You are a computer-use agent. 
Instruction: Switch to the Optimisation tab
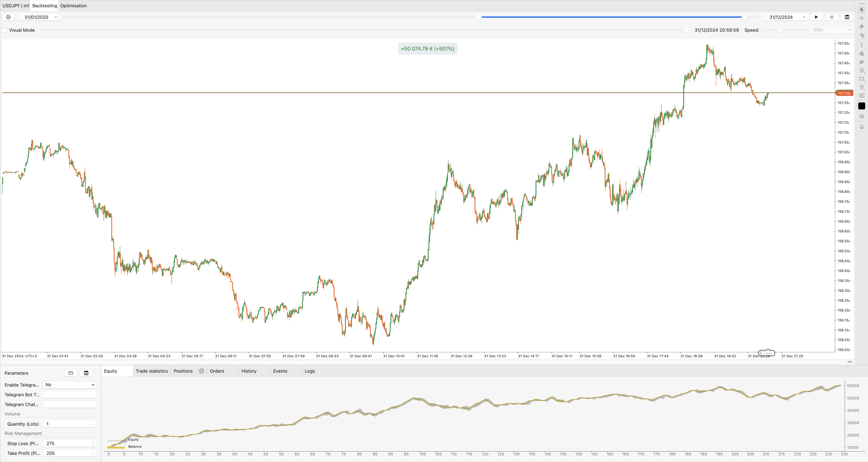[x=73, y=6]
